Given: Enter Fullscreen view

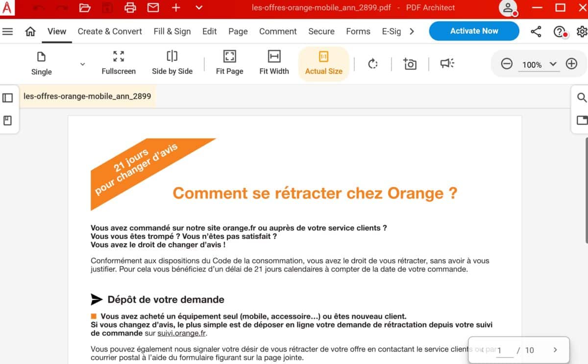Looking at the screenshot, I should tap(119, 64).
